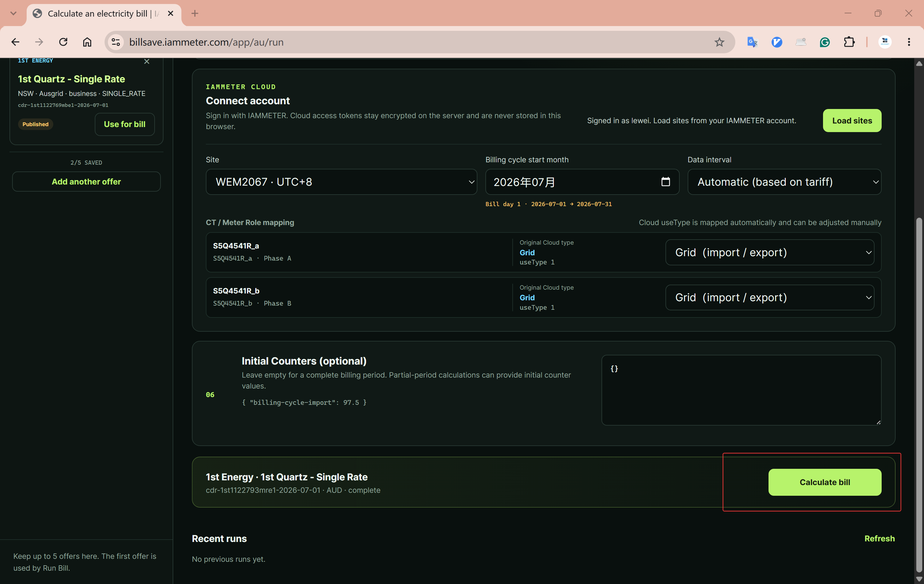Click the Initial Counters JSON text area
The height and width of the screenshot is (584, 924).
click(x=741, y=390)
